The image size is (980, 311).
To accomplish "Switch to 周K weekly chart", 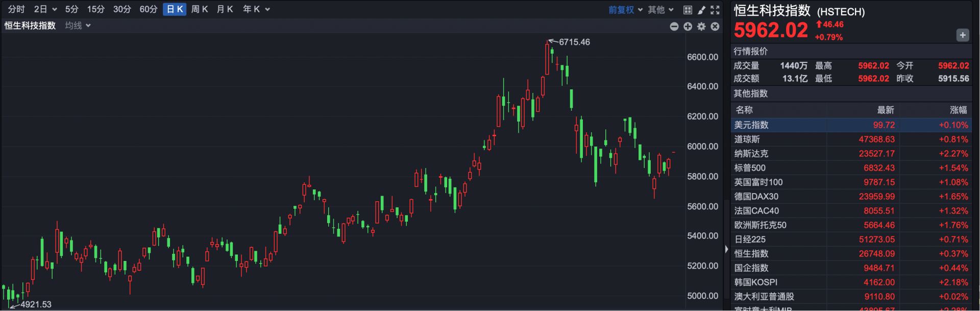I will click(200, 9).
